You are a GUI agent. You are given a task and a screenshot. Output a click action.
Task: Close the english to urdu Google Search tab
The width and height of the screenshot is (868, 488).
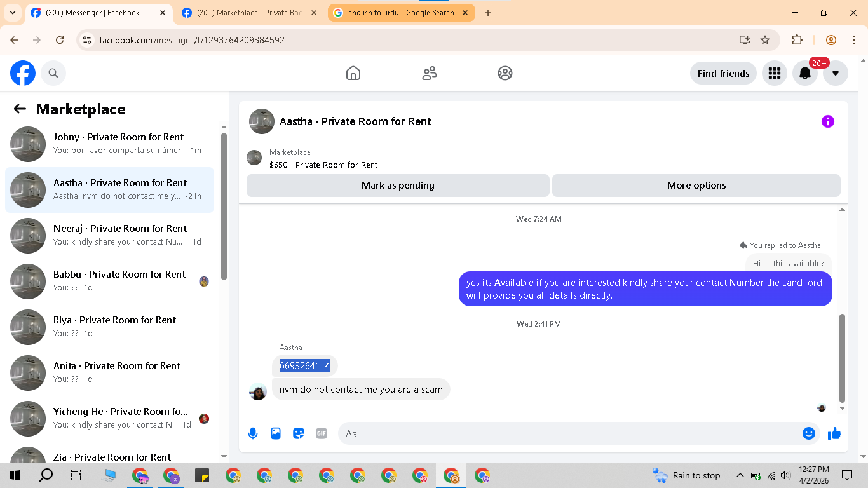(465, 13)
